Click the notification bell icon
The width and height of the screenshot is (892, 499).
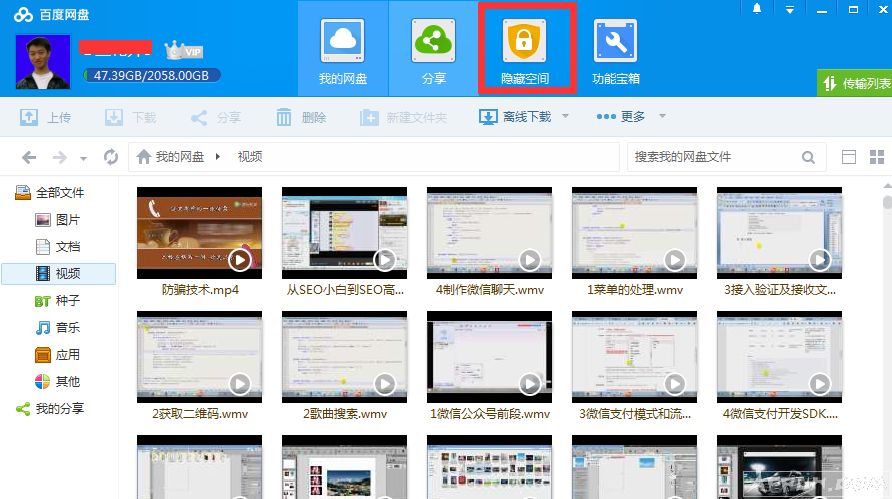pos(757,9)
